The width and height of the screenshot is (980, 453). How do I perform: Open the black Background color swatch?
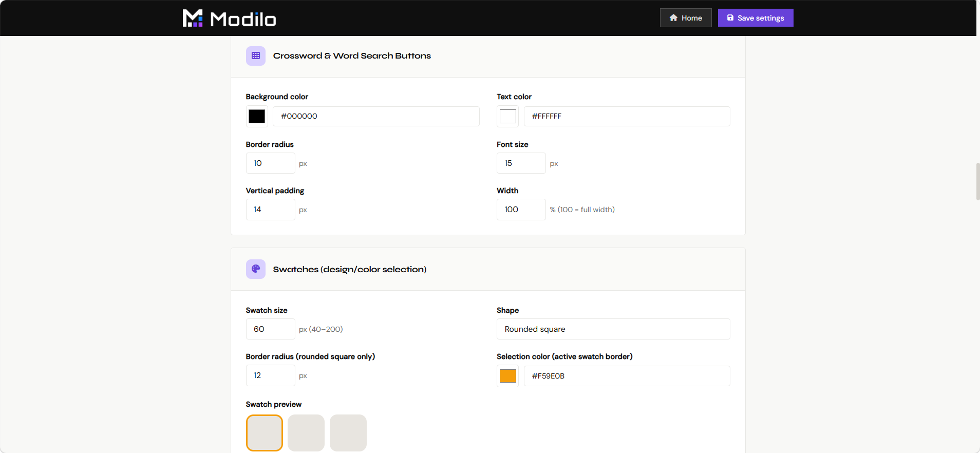point(257,117)
